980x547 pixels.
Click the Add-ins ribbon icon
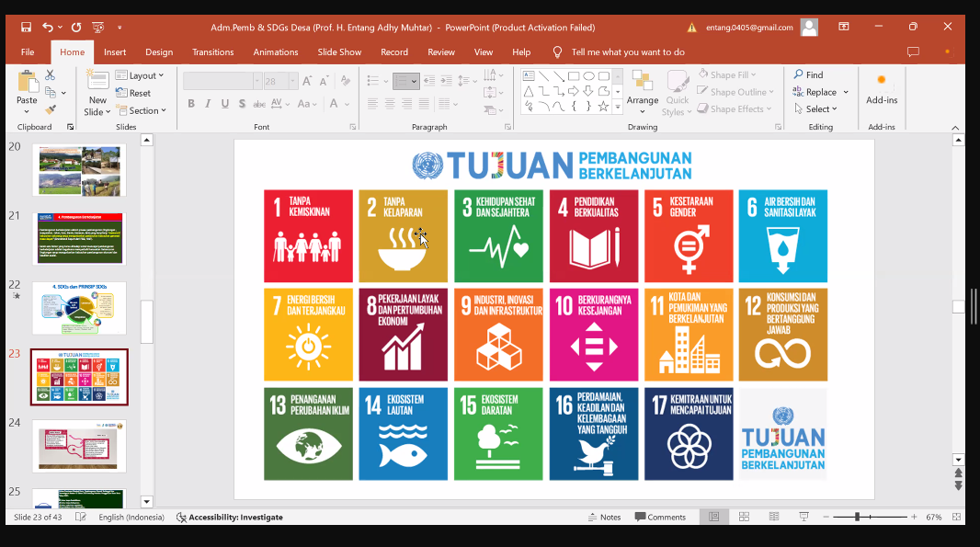pyautogui.click(x=881, y=88)
